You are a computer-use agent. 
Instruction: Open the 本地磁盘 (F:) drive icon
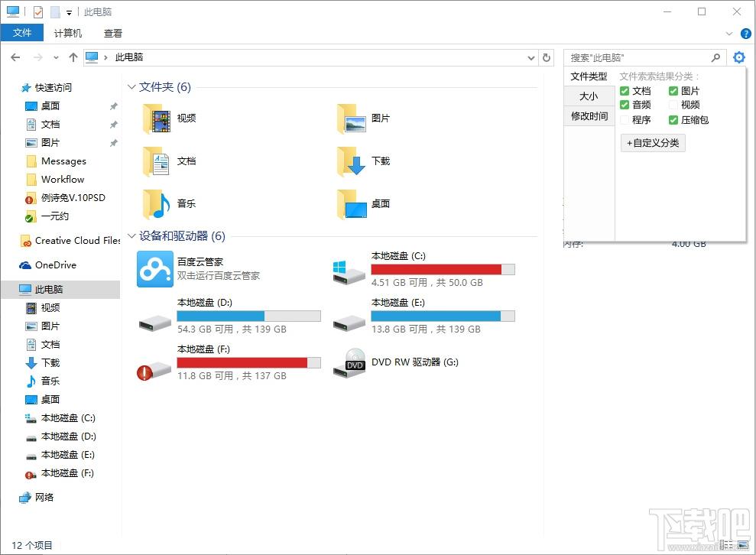coord(154,370)
